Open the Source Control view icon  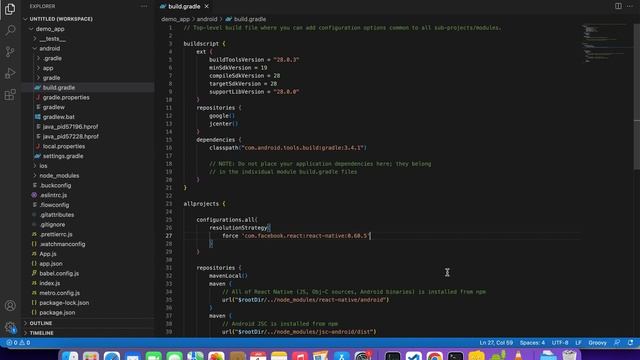click(10, 52)
